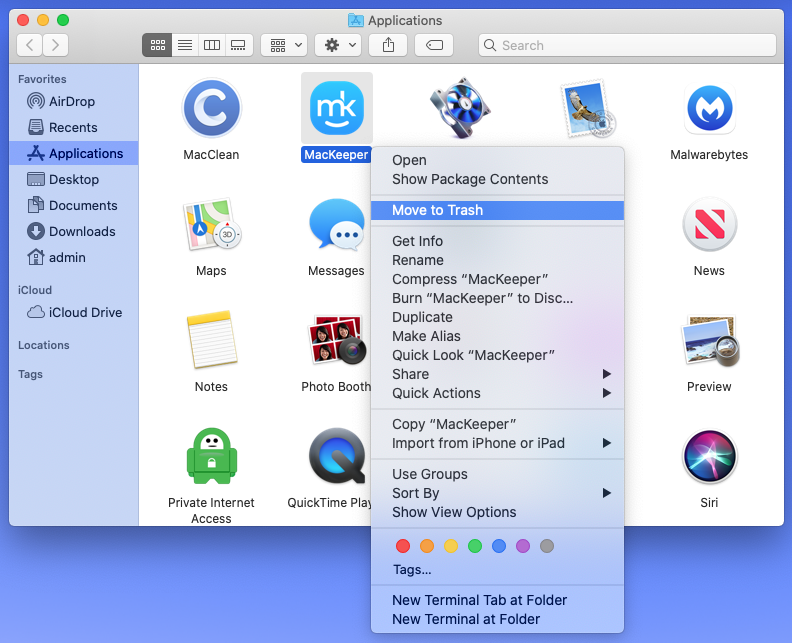Select the Mail stamp app icon
Image resolution: width=792 pixels, height=643 pixels.
pos(588,108)
